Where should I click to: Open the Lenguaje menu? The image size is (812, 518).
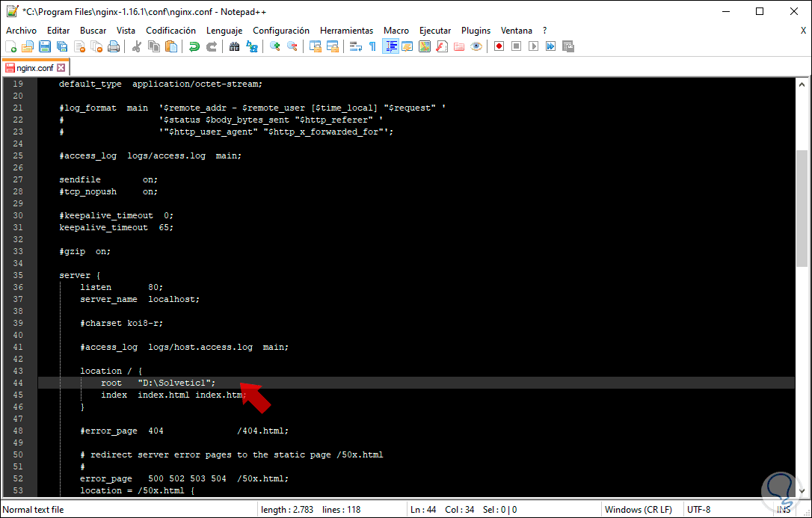224,31
